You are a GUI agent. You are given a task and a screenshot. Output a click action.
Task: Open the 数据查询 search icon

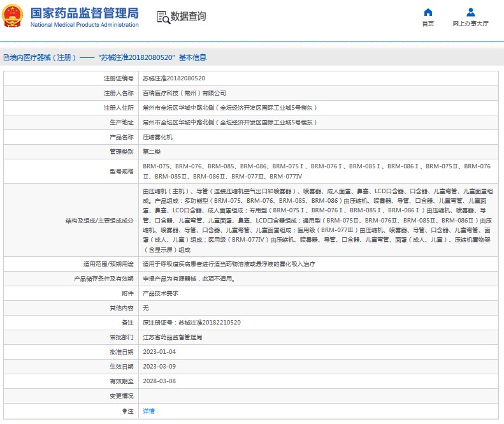point(163,17)
